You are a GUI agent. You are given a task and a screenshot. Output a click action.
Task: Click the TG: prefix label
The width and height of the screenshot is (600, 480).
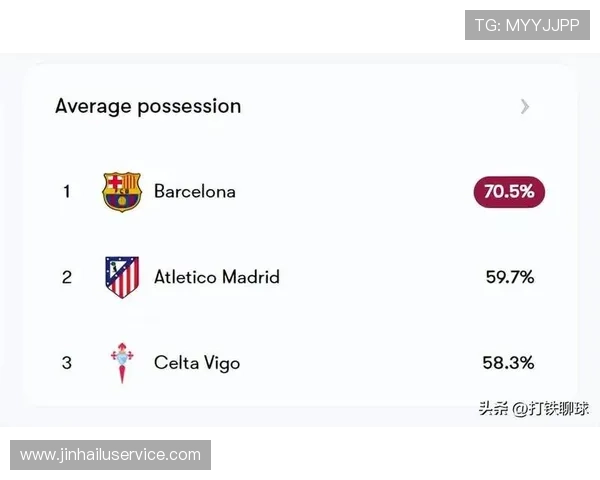[487, 25]
